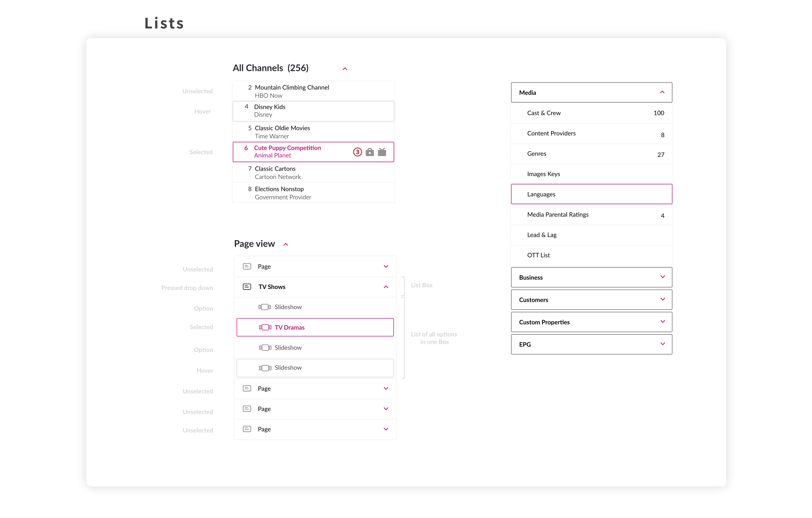Expand the Customers section chevron

click(662, 299)
